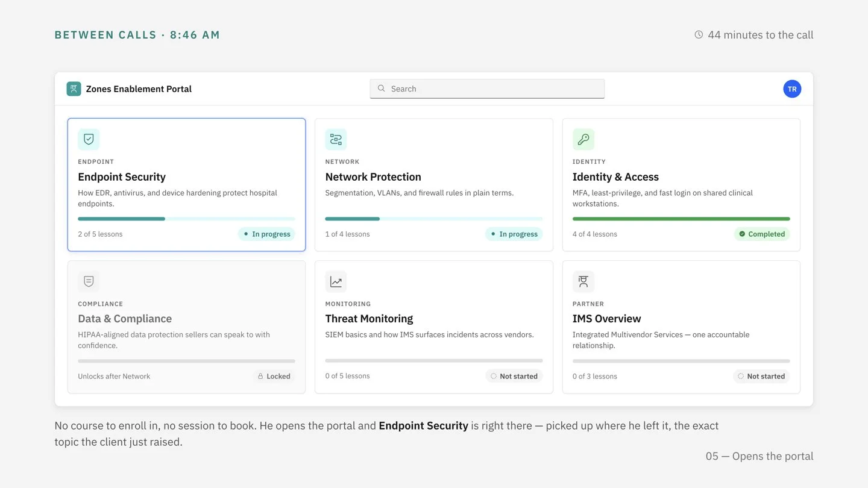Click Not started badge on Threat Monitoring
868x488 pixels.
pyautogui.click(x=514, y=376)
